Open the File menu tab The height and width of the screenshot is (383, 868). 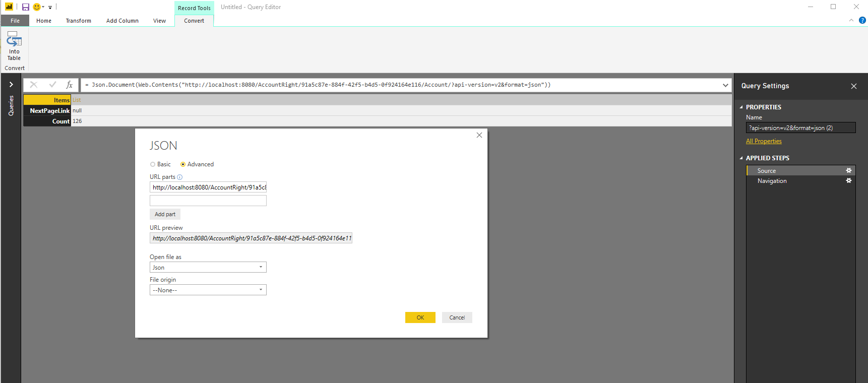15,21
